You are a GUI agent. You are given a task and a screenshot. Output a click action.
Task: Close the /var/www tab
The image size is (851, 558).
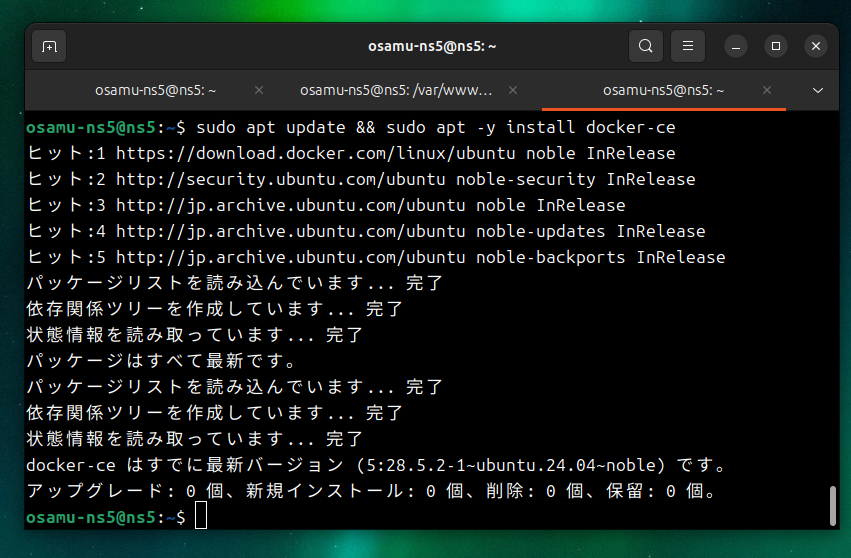click(516, 90)
